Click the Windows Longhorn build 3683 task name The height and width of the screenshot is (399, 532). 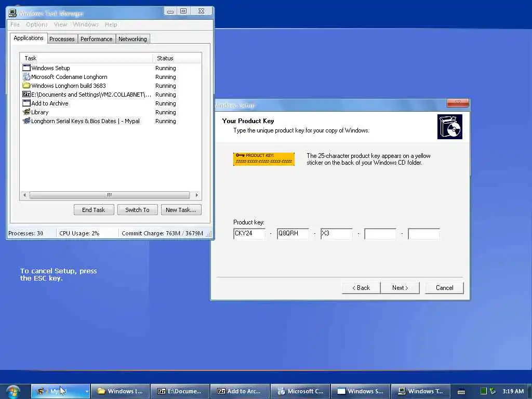pos(69,86)
